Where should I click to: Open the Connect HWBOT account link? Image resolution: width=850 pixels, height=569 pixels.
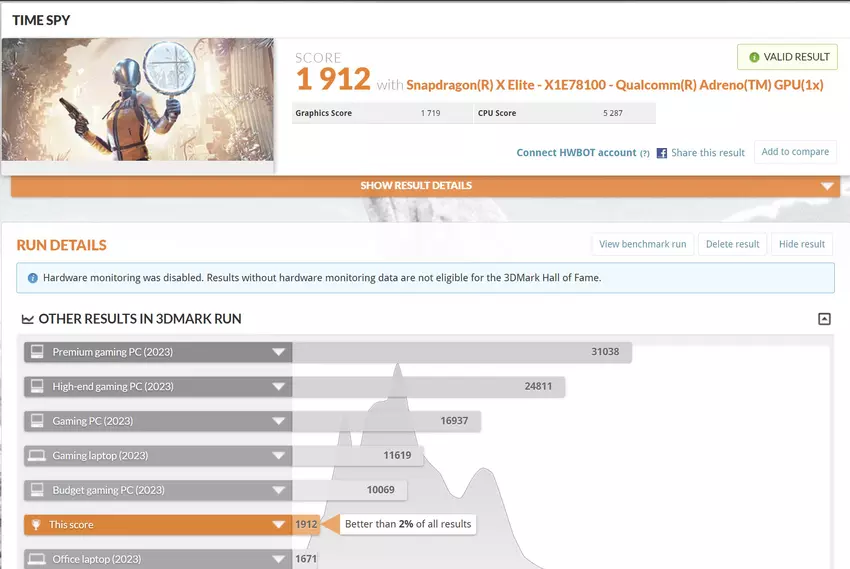[x=576, y=153]
